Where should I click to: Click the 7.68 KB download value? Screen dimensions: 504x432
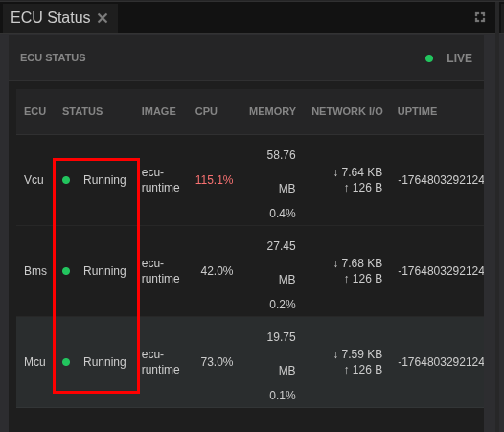coord(357,263)
